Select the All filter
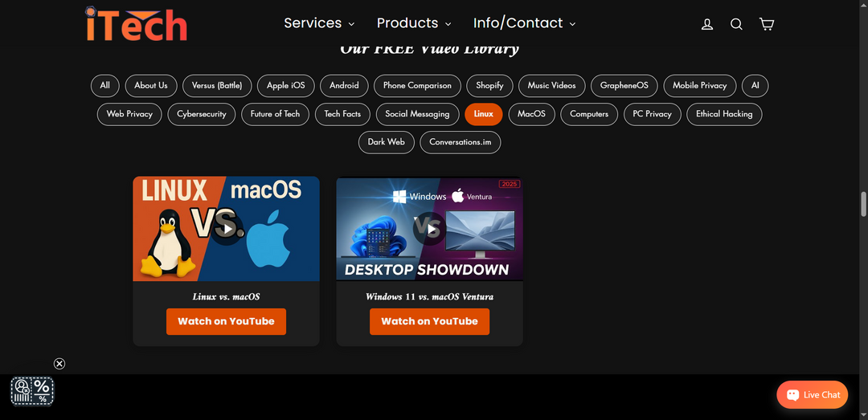Viewport: 868px width, 420px height. coord(105,86)
